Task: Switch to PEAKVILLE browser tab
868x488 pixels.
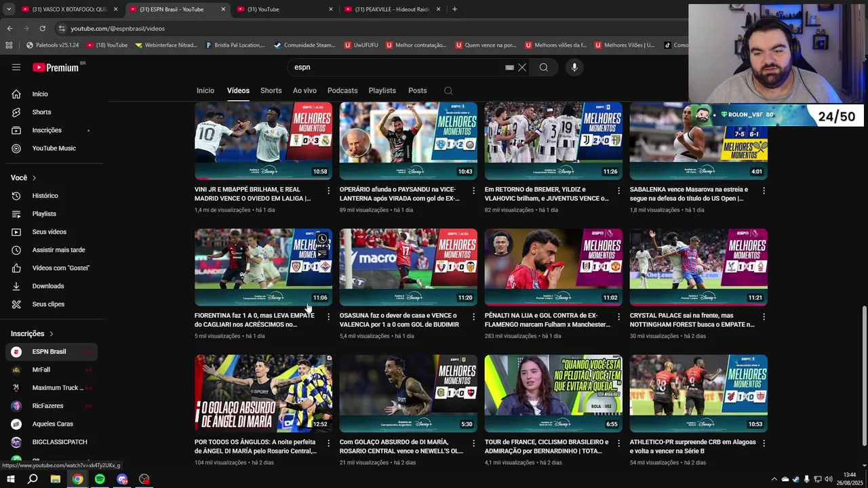Action: (x=393, y=9)
